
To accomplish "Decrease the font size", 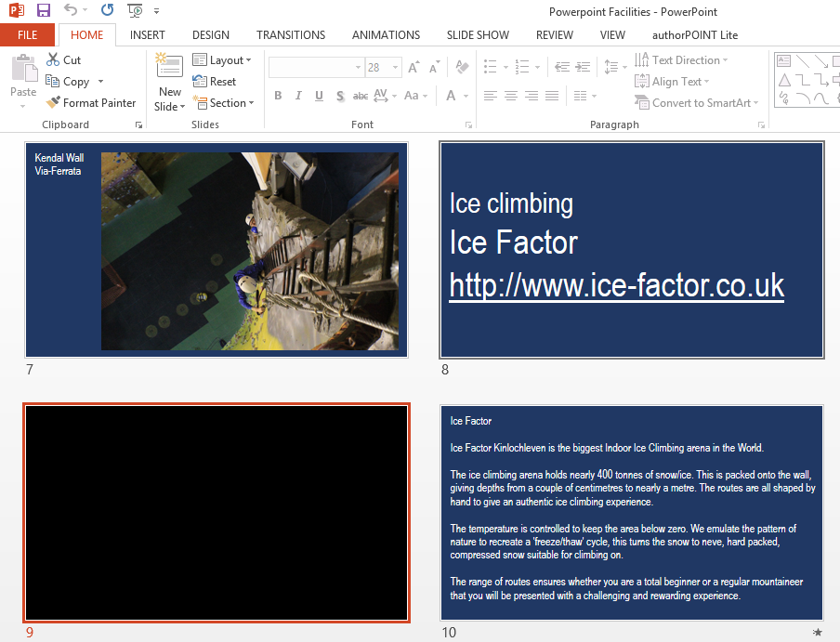I will pyautogui.click(x=435, y=68).
